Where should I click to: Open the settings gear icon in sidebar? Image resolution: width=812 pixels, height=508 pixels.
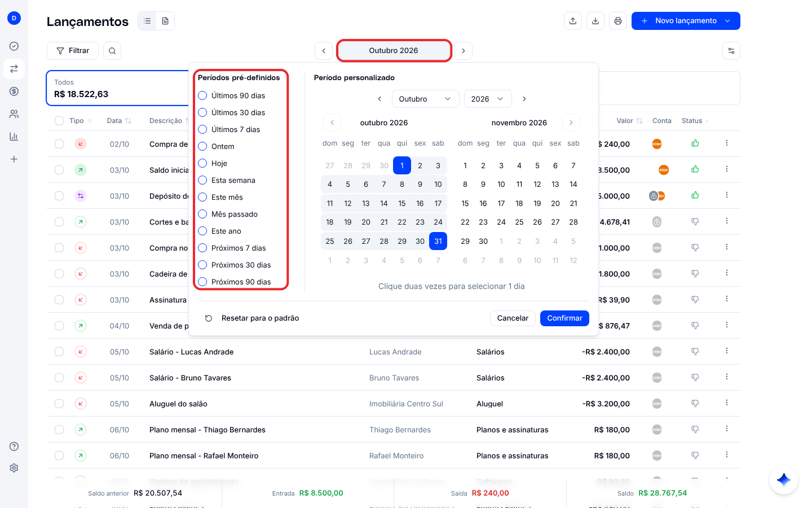[14, 468]
